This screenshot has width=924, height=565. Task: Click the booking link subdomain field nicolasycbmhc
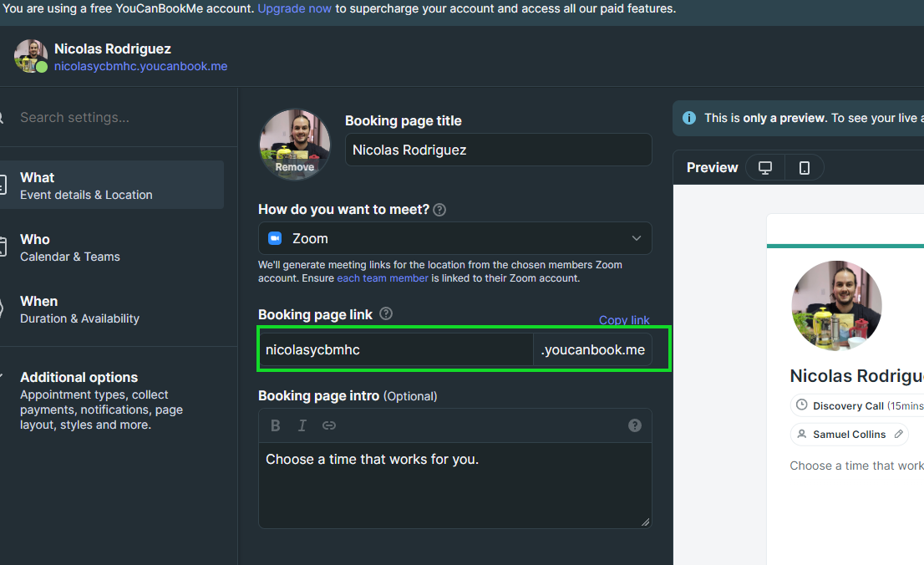click(x=396, y=349)
